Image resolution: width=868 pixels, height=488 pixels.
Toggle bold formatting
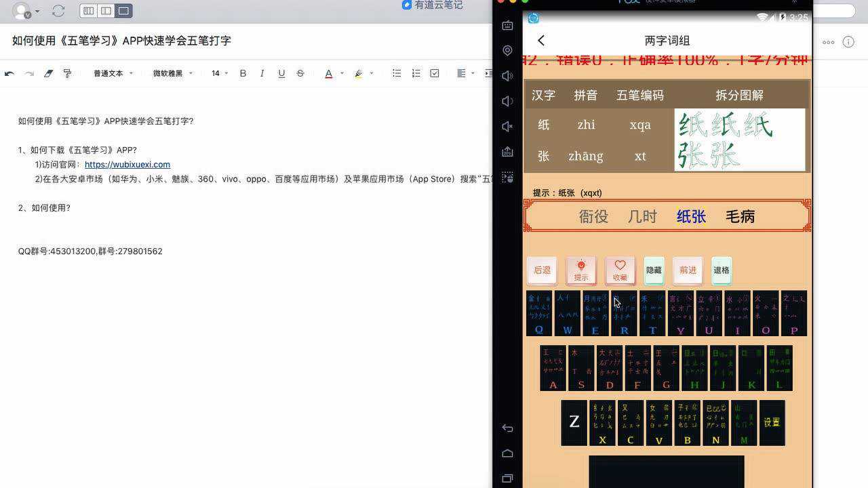tap(243, 73)
